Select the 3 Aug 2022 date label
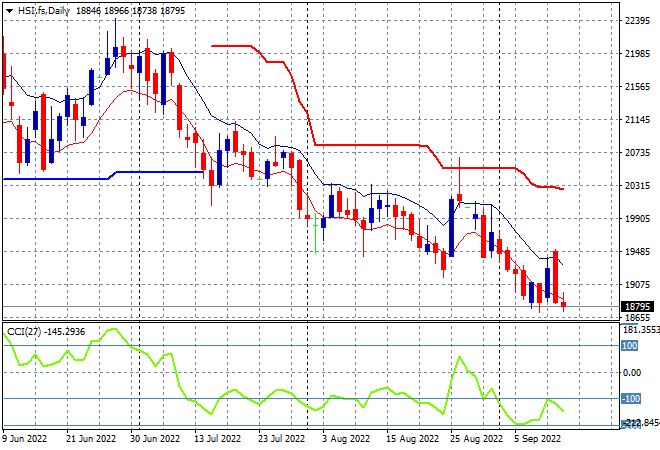660x450 pixels. [x=346, y=439]
